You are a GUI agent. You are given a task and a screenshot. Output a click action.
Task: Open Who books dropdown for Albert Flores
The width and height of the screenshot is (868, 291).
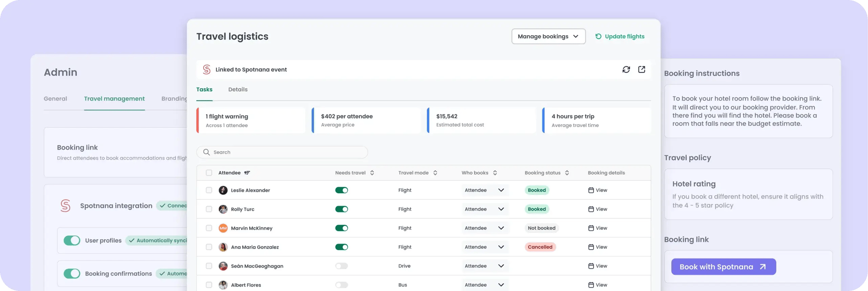(485, 285)
